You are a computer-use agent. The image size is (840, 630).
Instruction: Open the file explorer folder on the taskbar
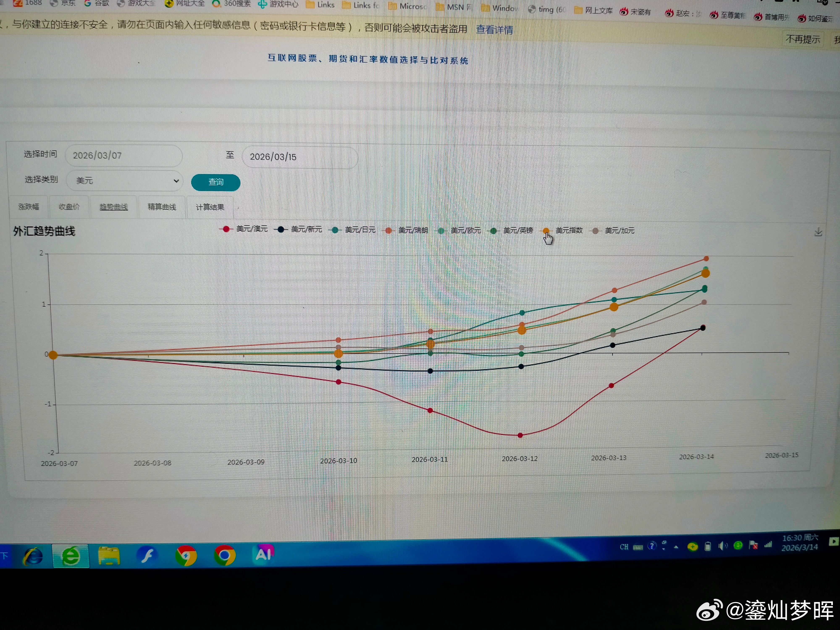(109, 556)
